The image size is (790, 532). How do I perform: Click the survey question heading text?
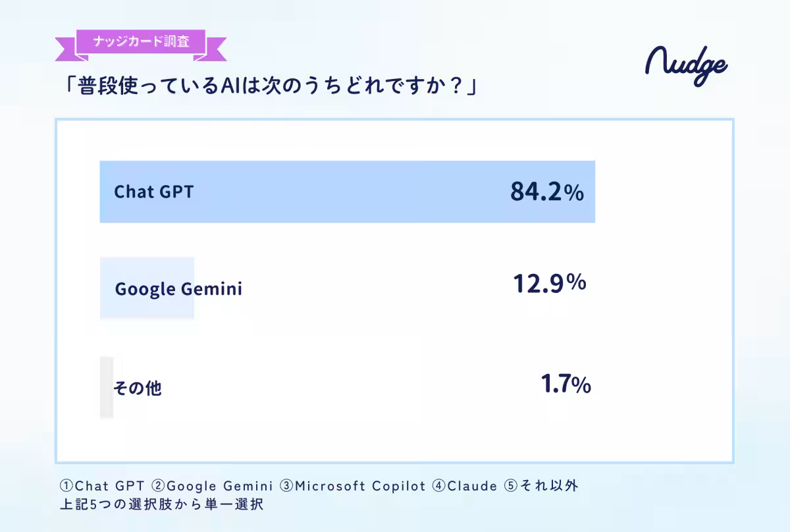click(268, 88)
